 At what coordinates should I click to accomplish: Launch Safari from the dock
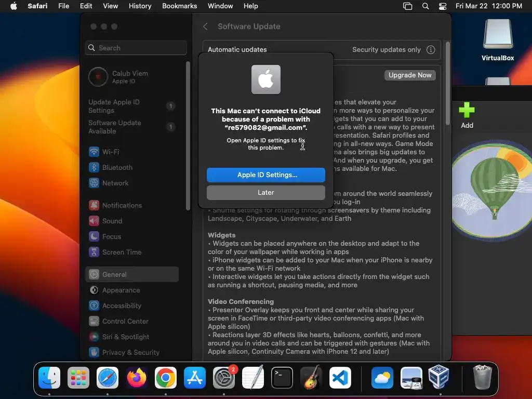point(108,378)
